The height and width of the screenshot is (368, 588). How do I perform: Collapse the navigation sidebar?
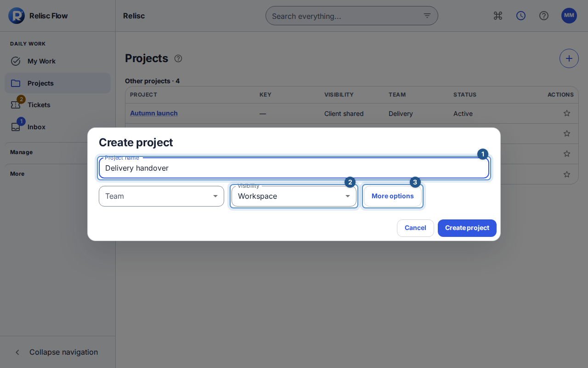pos(58,352)
